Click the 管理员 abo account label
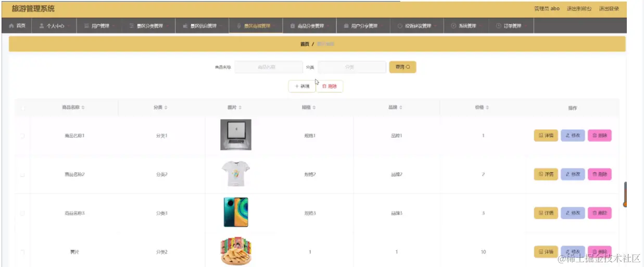 pos(547,9)
